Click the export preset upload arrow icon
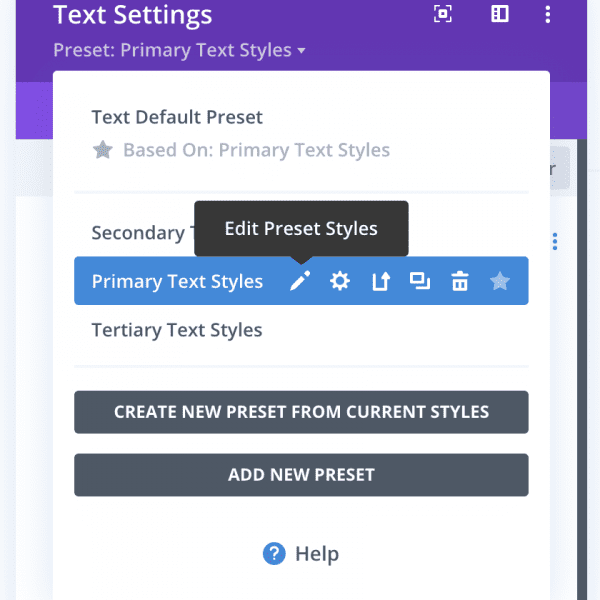The image size is (600, 600). (x=380, y=281)
